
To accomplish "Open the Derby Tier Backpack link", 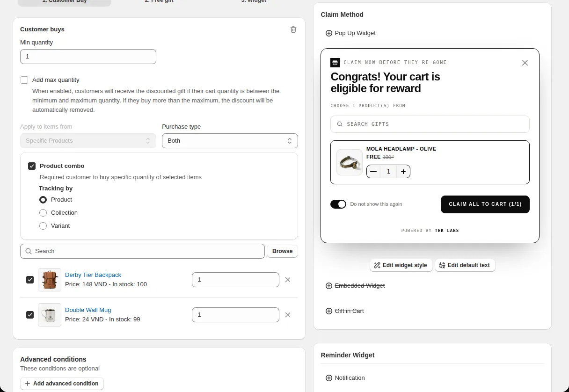I will 93,275.
